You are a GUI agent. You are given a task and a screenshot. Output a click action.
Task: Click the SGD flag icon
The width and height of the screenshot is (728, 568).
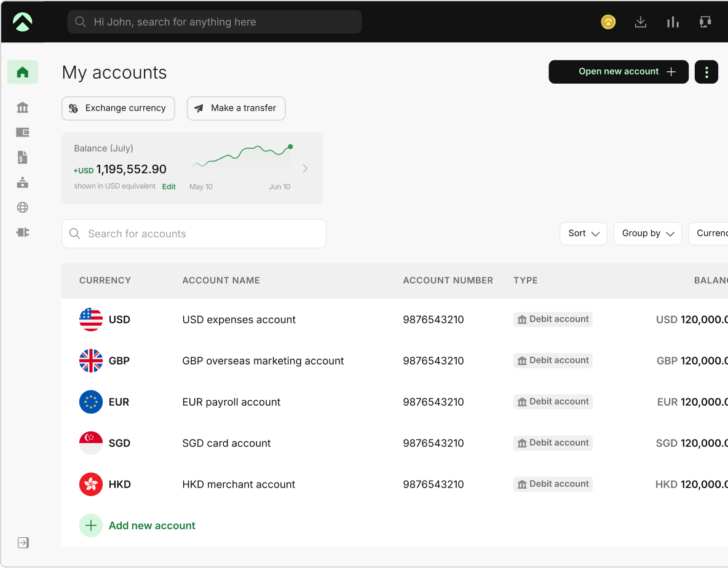tap(91, 443)
